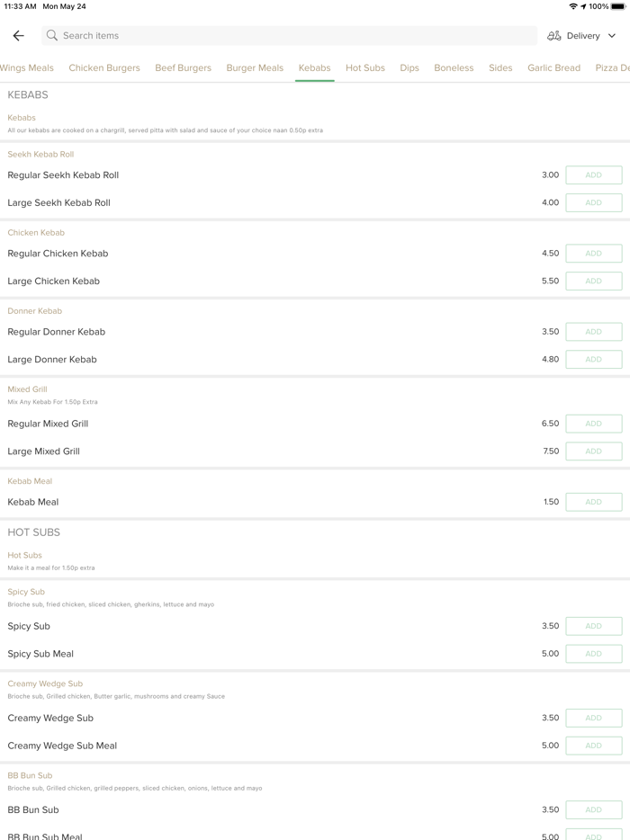Add Large Mixed Grill to basket
This screenshot has height=840, width=630.
coord(593,451)
